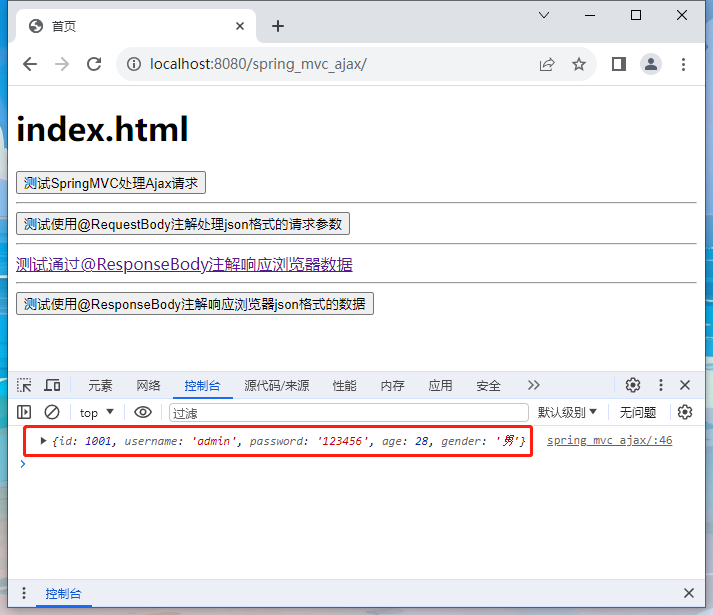The image size is (713, 615).
Task: Close the DevTools panel
Action: coord(685,385)
